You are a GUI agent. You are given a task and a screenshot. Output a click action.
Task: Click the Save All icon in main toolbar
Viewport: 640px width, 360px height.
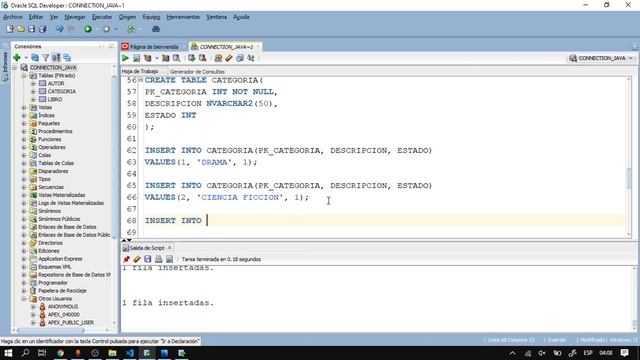pyautogui.click(x=42, y=29)
